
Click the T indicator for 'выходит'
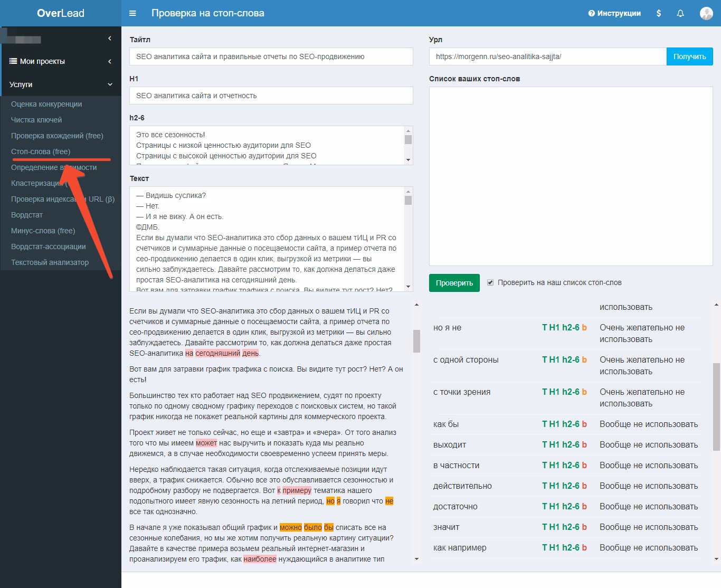(545, 444)
